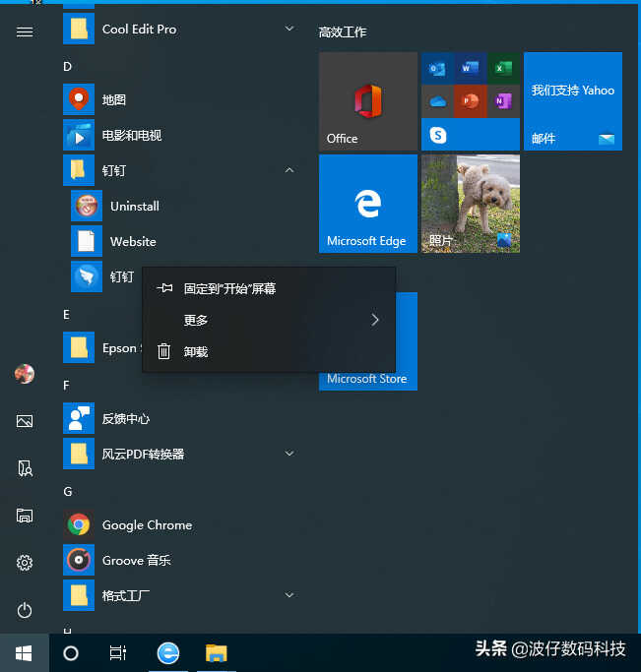Open Word from the Office group tile
The image size is (641, 672).
471,68
